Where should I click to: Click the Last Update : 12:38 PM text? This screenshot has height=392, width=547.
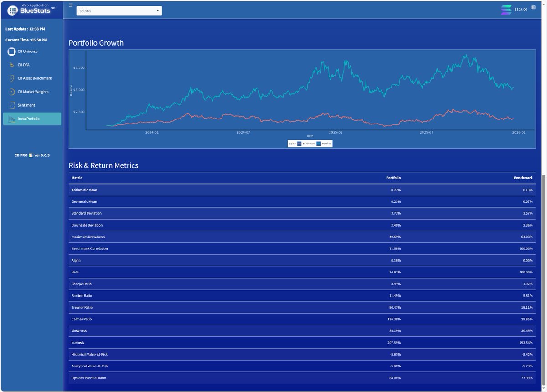point(25,29)
